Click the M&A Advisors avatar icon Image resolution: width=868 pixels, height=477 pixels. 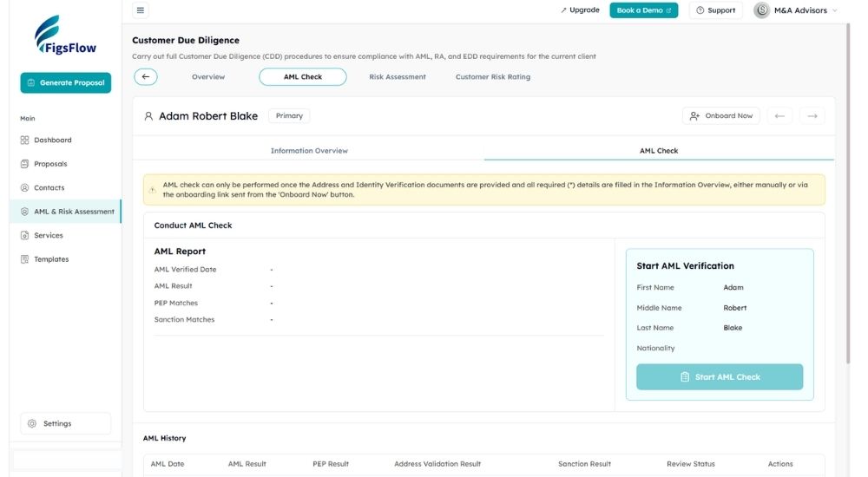pyautogui.click(x=762, y=10)
